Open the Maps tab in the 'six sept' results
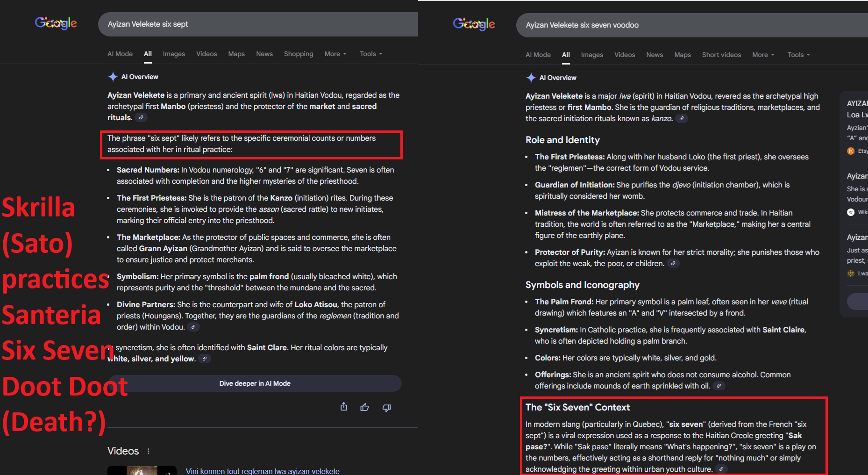 tap(236, 54)
